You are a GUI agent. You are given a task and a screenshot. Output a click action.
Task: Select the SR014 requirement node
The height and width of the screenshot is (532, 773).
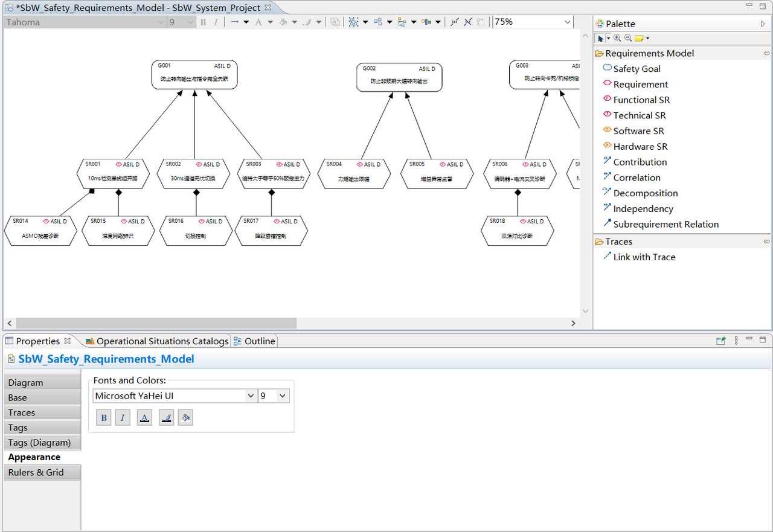[x=40, y=231]
